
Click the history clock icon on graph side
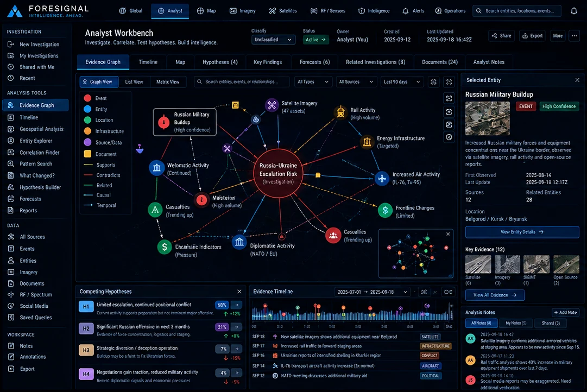click(x=449, y=137)
